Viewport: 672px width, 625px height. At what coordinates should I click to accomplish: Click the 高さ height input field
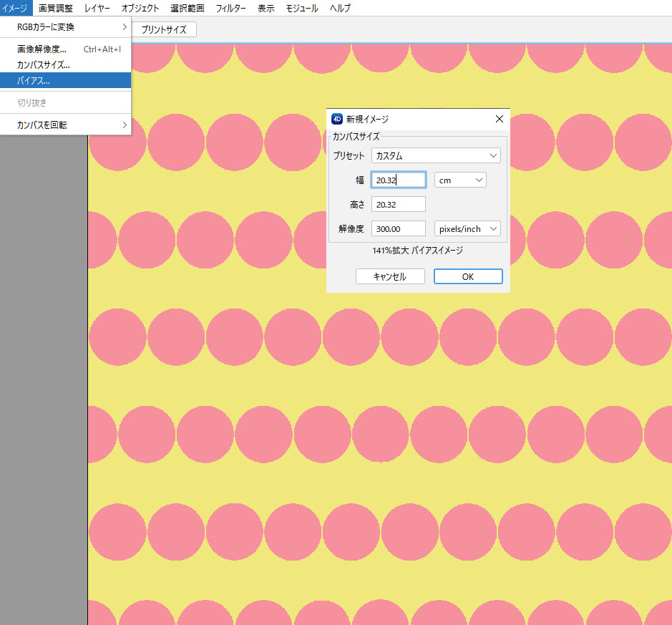pyautogui.click(x=399, y=205)
